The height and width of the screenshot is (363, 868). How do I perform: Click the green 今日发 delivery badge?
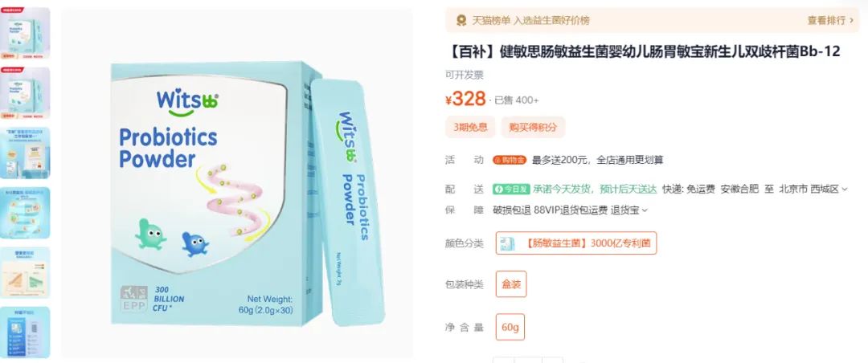(511, 190)
